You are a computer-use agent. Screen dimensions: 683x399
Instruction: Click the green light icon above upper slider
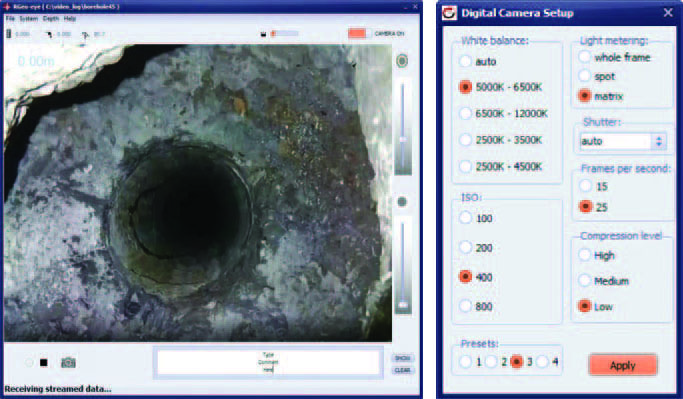pos(402,61)
